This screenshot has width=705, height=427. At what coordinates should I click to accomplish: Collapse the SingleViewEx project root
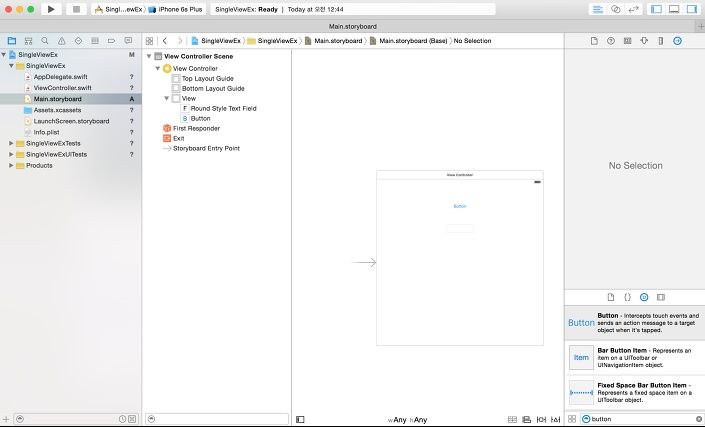coord(4,54)
